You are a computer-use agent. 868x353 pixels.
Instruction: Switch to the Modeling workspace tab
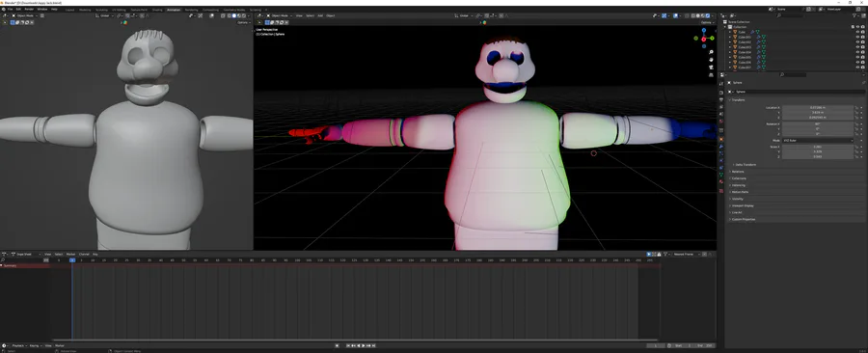point(85,10)
